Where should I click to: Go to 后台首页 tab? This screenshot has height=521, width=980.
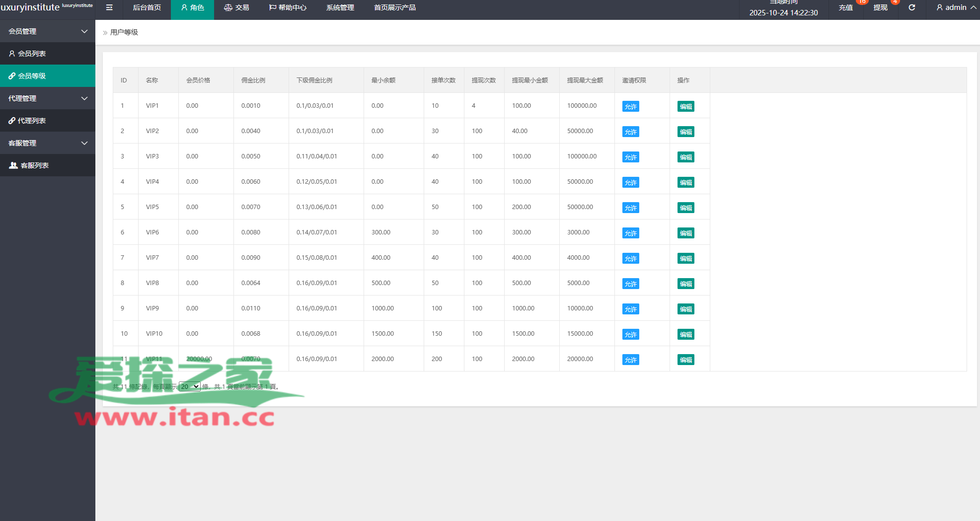click(147, 7)
